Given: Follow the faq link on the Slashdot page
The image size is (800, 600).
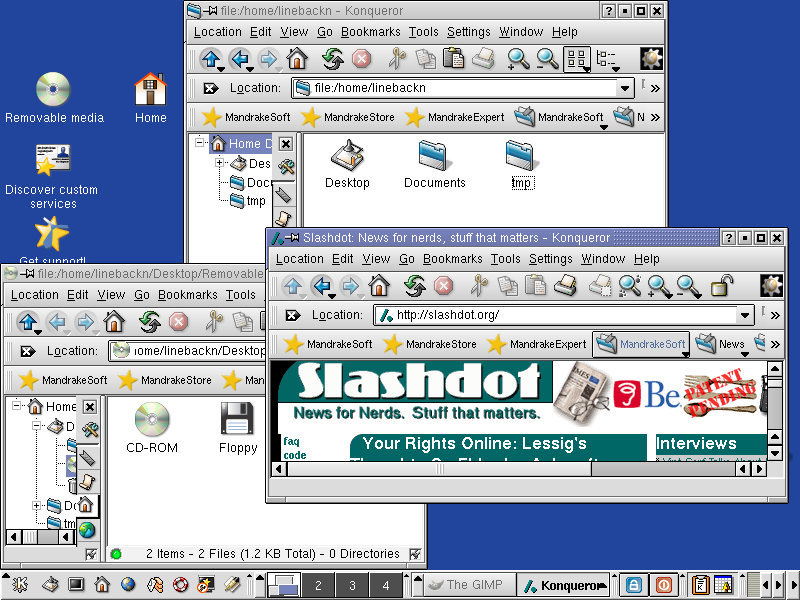Looking at the screenshot, I should click(291, 441).
